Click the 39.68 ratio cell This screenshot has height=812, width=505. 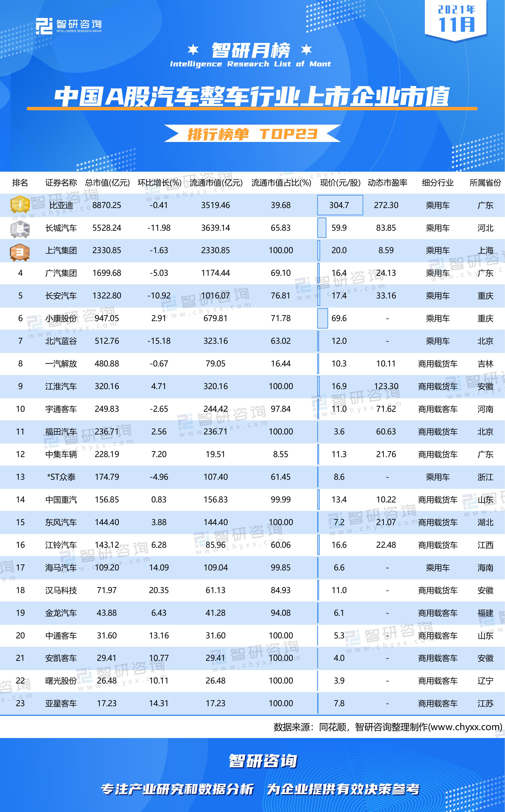coord(281,205)
